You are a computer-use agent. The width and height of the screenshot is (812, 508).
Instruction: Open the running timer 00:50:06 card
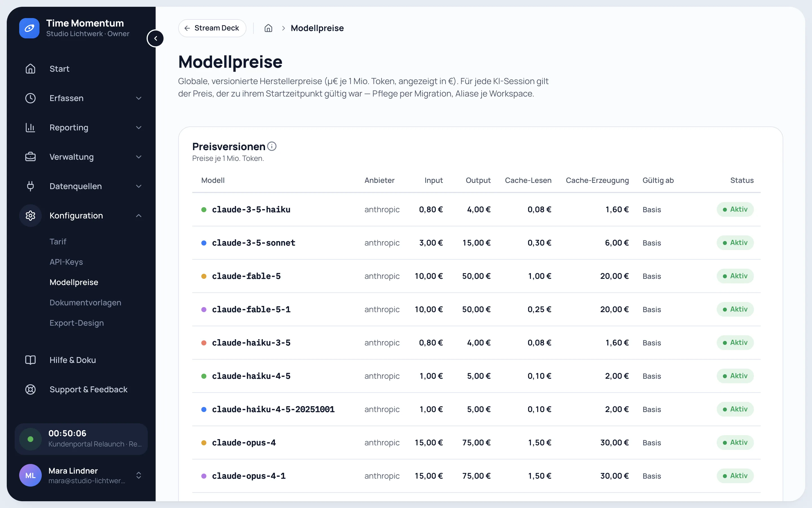coord(81,439)
